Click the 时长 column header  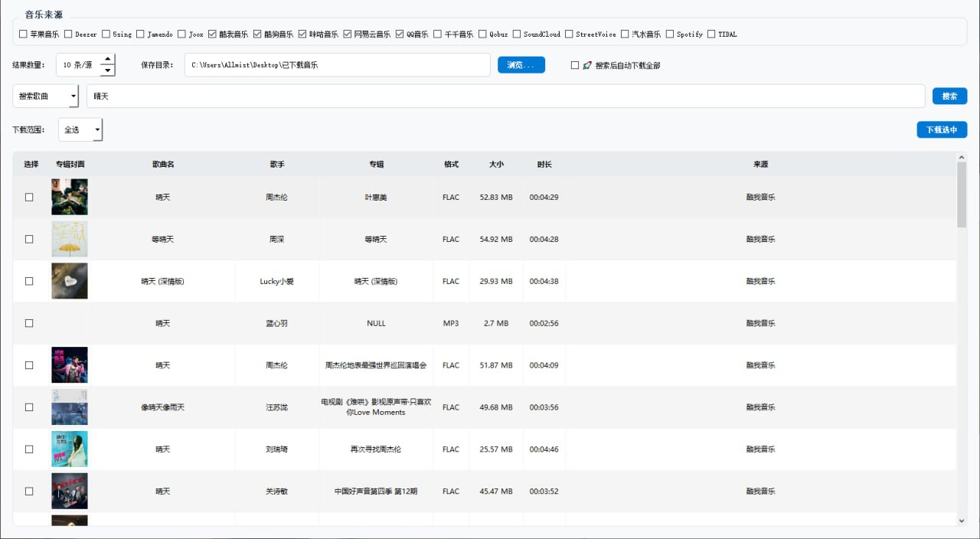(544, 164)
